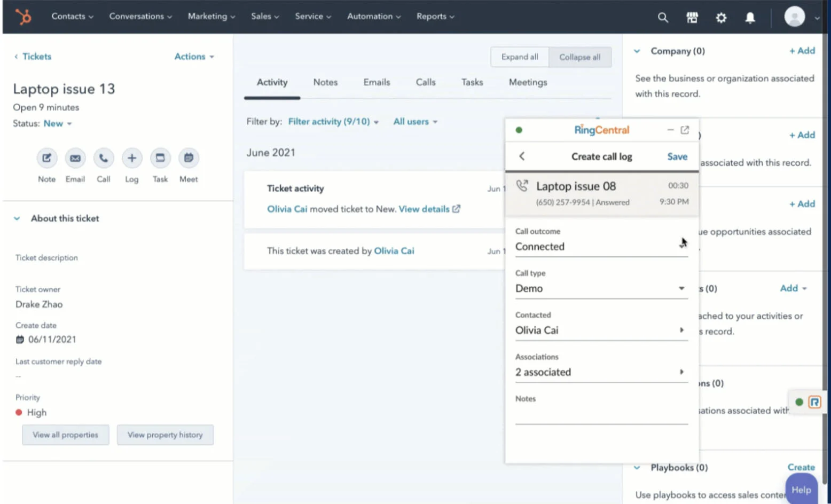The image size is (831, 504).
Task: Open the Reports menu
Action: 435,16
